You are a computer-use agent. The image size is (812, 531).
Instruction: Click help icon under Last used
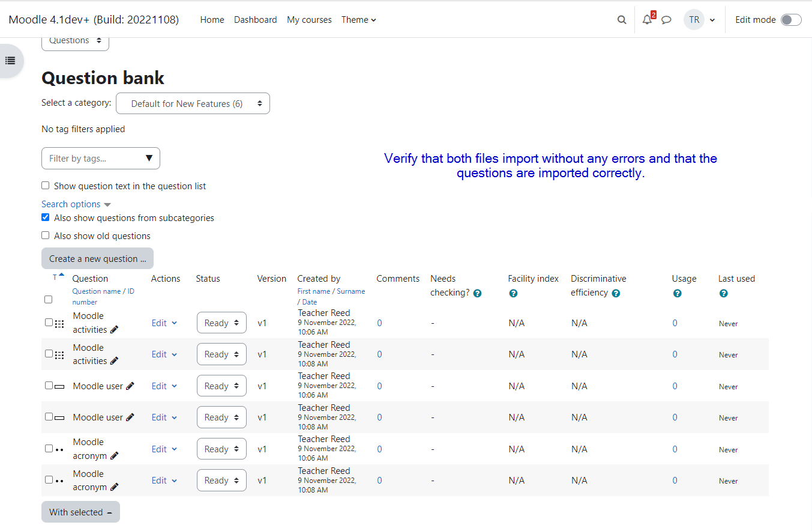coord(723,294)
